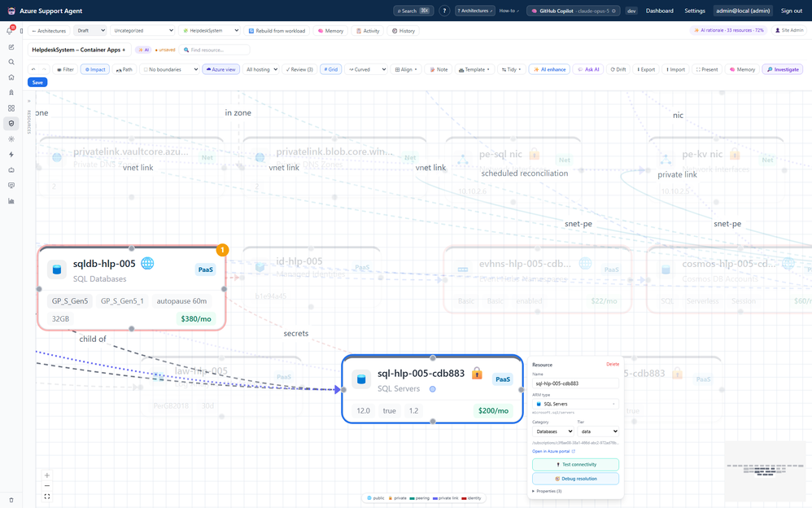812x508 pixels.
Task: Open the bar chart sidebar icon
Action: pos(11,200)
